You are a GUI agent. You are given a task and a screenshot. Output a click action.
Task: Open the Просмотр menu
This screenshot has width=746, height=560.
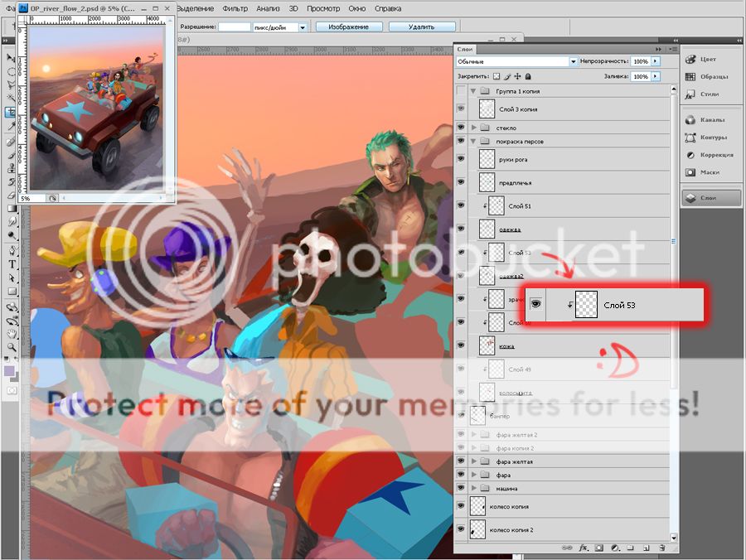pos(323,8)
